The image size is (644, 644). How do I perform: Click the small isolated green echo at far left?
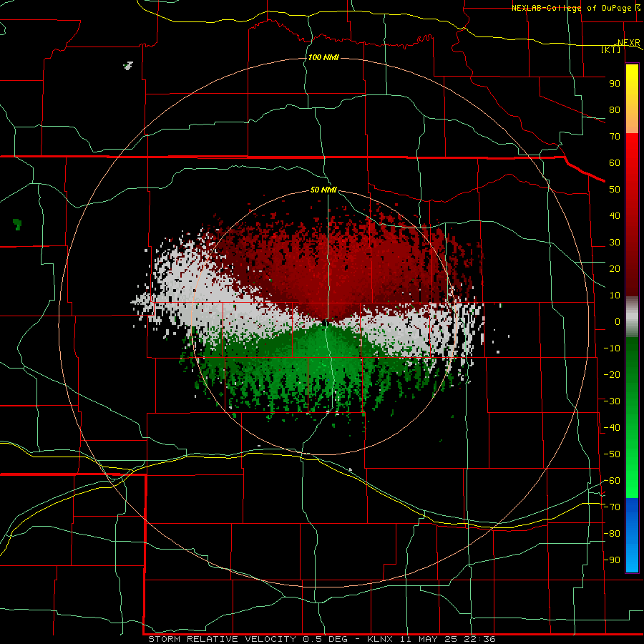17,224
